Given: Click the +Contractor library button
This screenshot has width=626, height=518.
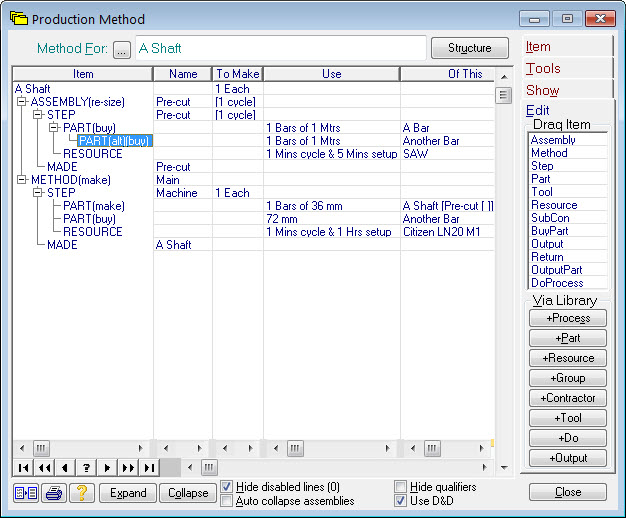Looking at the screenshot, I should click(x=568, y=398).
